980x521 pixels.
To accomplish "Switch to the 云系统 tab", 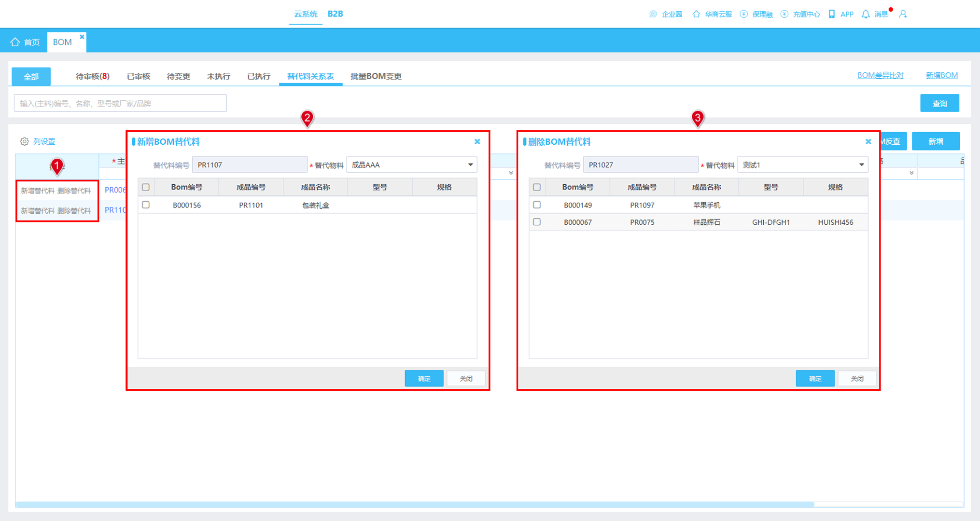I will tap(306, 14).
